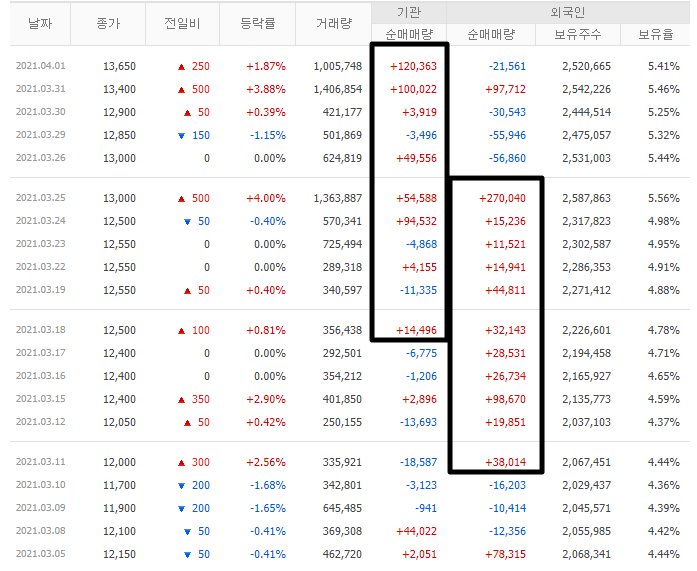Click the up arrow beside 350
Image resolution: width=697 pixels, height=571 pixels.
[x=181, y=400]
